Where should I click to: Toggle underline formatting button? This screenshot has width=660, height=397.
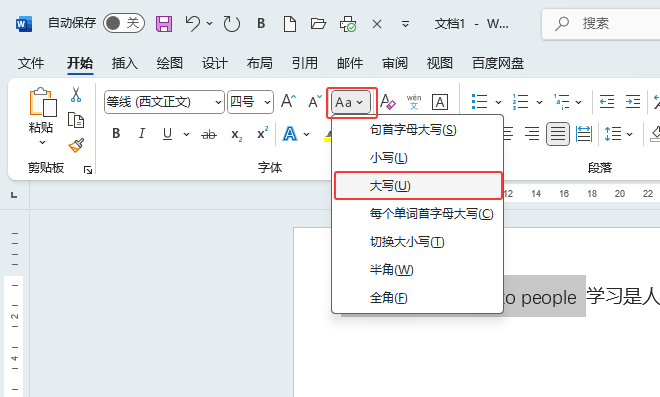click(168, 134)
